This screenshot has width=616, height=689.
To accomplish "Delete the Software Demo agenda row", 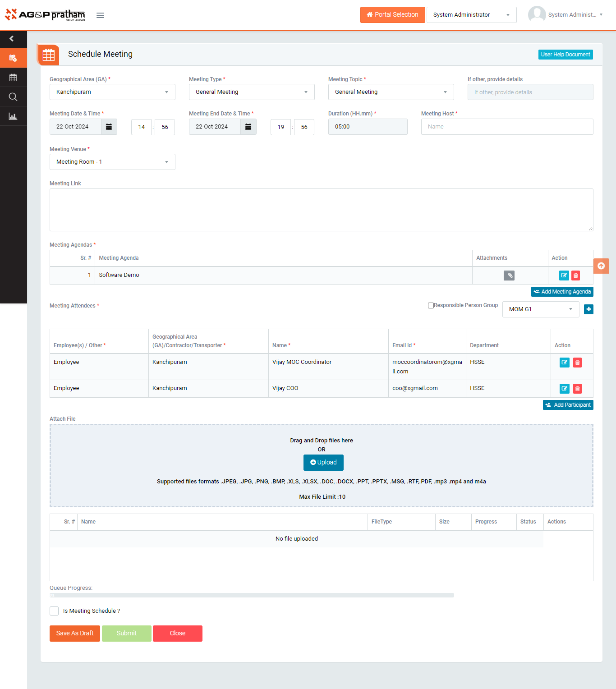I will [x=575, y=276].
